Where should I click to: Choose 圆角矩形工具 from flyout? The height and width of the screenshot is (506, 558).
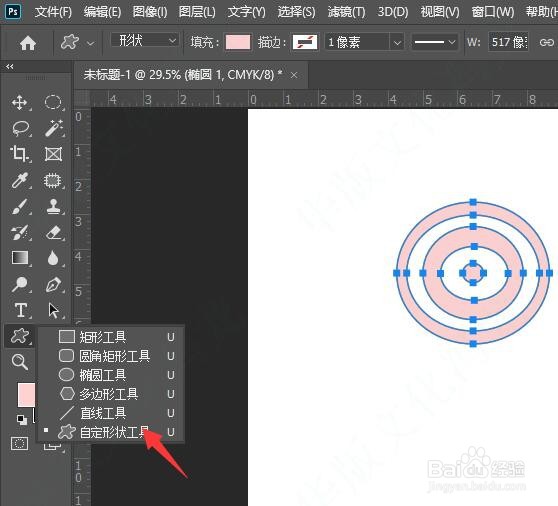pos(111,356)
